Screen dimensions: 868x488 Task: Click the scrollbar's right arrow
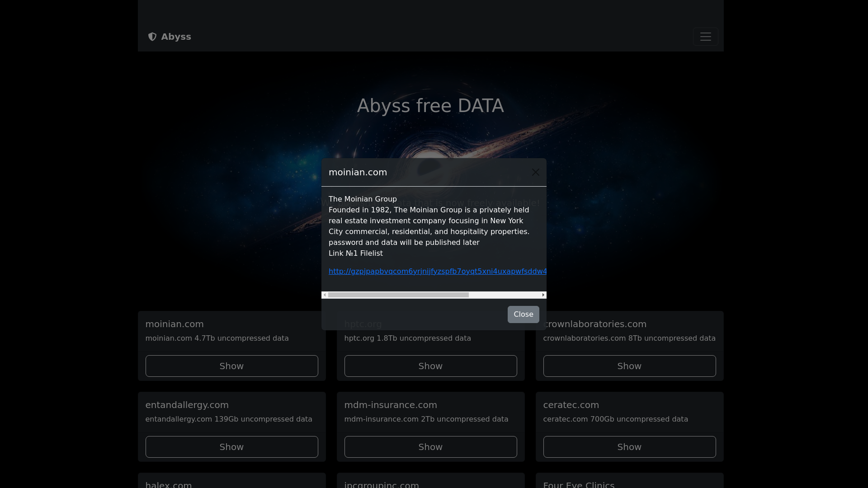(x=543, y=295)
